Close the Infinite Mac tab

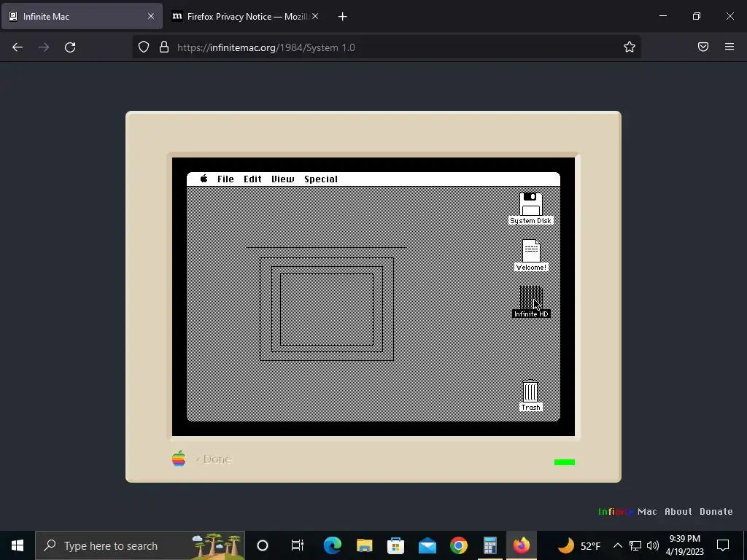(x=150, y=16)
